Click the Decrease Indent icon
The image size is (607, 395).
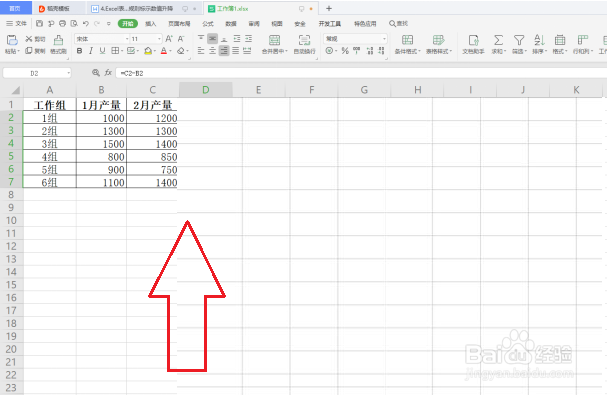click(237, 39)
